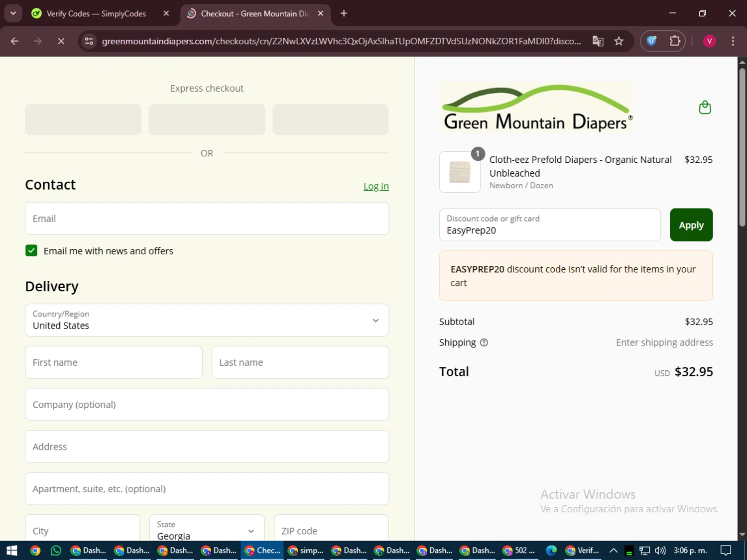Open the translate page icon
Image resolution: width=747 pixels, height=560 pixels.
tap(598, 41)
